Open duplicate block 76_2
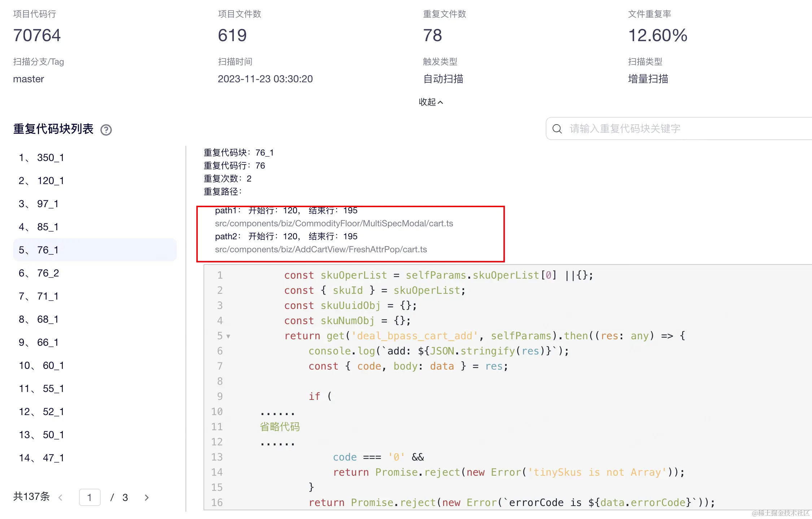The width and height of the screenshot is (812, 519). (48, 273)
